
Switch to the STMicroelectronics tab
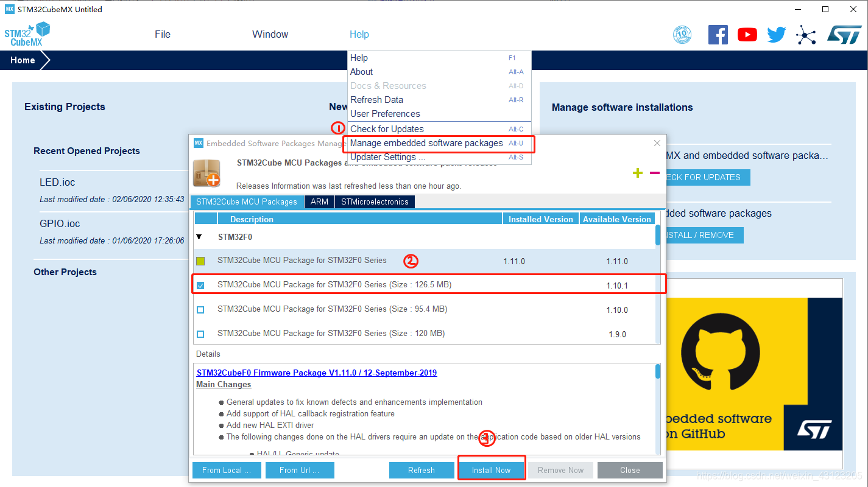click(375, 201)
